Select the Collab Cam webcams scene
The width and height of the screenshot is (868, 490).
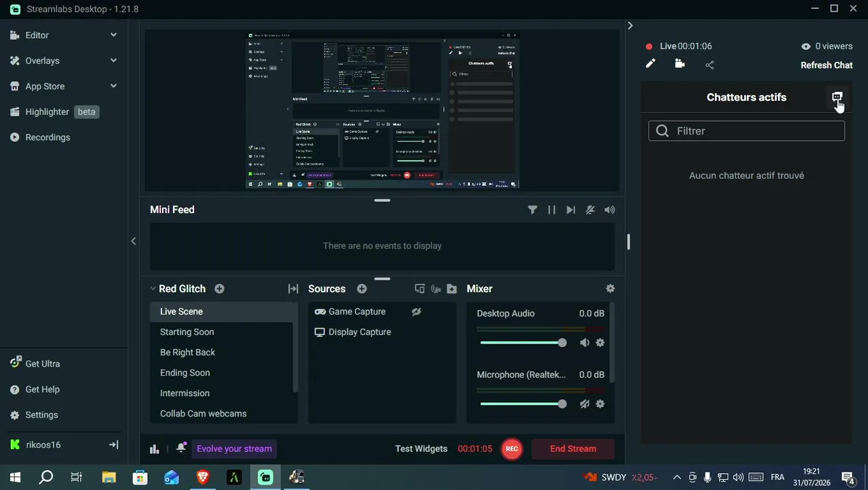(221, 414)
